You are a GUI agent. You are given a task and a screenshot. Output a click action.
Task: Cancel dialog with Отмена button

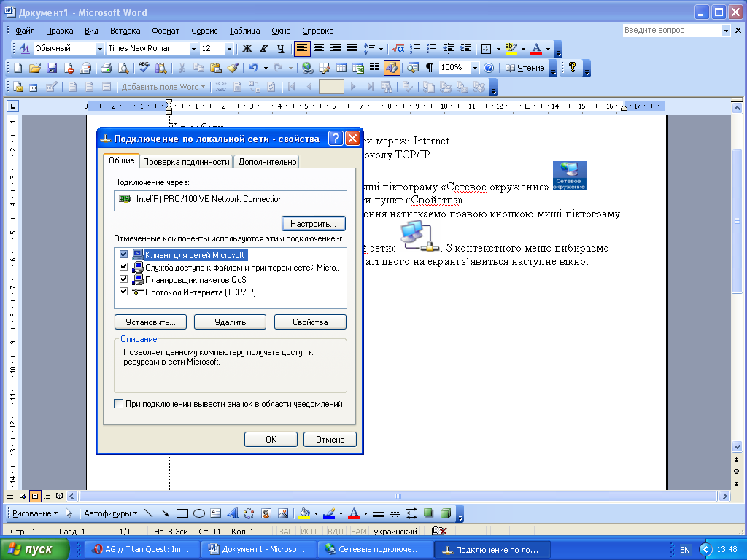pos(330,440)
